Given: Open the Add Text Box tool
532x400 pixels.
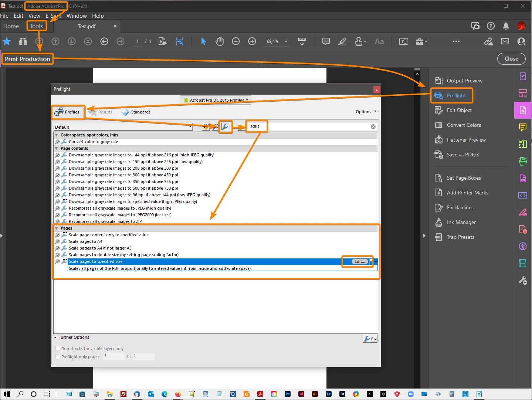Looking at the screenshot, I should coord(403,41).
